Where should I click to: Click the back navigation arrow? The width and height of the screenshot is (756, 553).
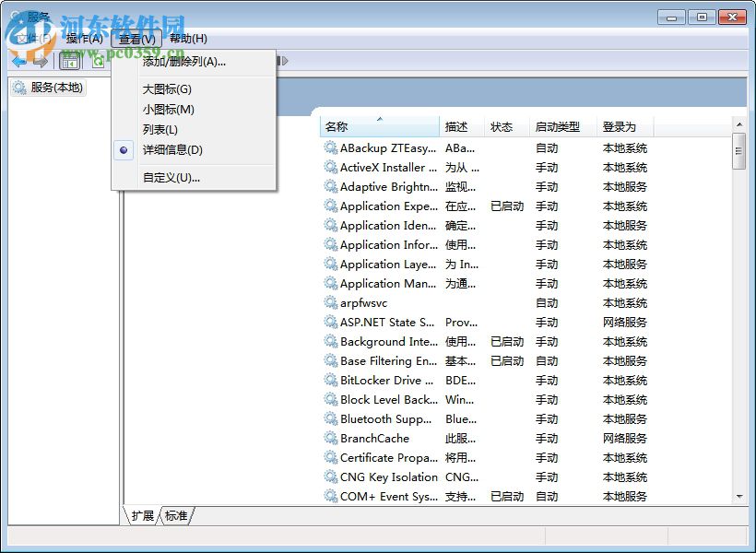(x=20, y=61)
